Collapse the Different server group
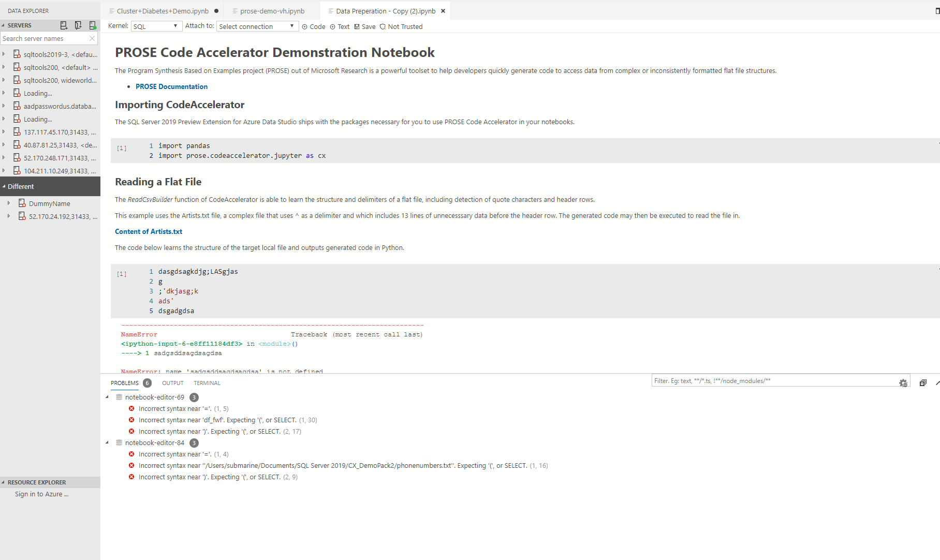Image resolution: width=940 pixels, height=560 pixels. (4, 186)
